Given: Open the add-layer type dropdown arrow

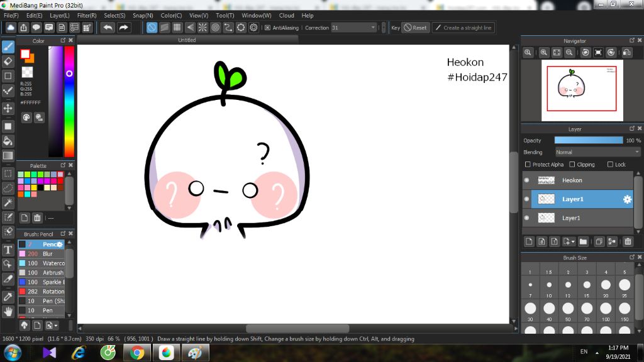Looking at the screenshot, I should pyautogui.click(x=572, y=242).
